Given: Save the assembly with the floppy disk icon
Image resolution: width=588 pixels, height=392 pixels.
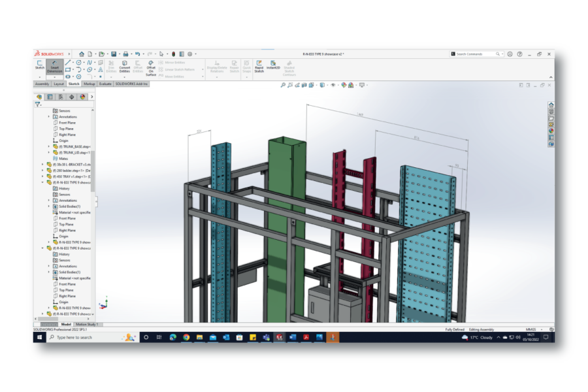Looking at the screenshot, I should [114, 54].
